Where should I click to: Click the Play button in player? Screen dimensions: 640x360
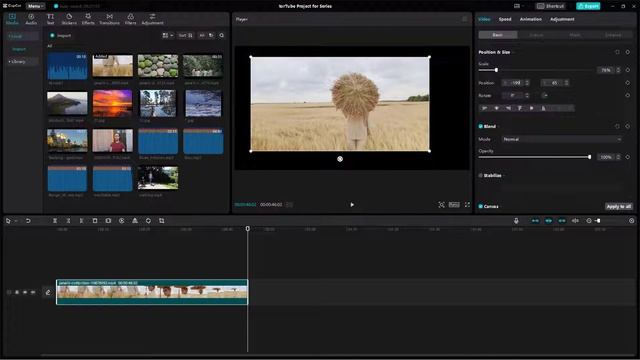point(352,204)
